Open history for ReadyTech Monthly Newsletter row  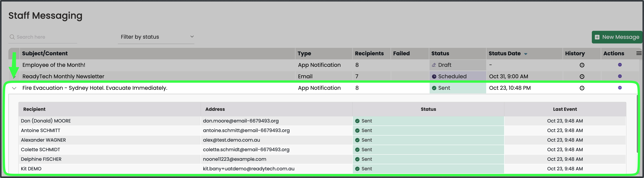pyautogui.click(x=582, y=77)
